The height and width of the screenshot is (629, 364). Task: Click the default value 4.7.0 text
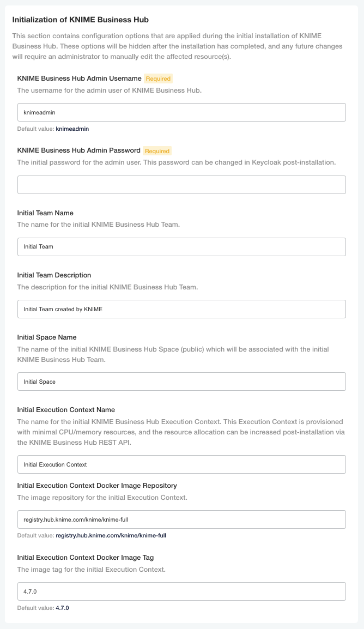click(x=62, y=608)
